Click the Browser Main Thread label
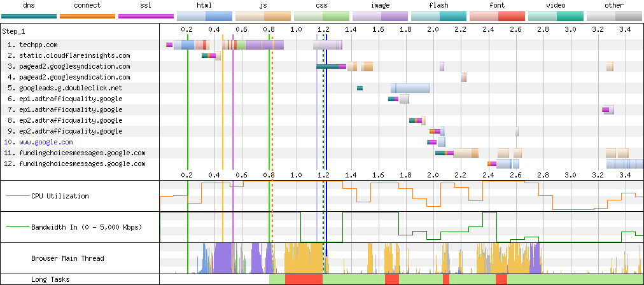The width and height of the screenshot is (644, 285). 67,258
